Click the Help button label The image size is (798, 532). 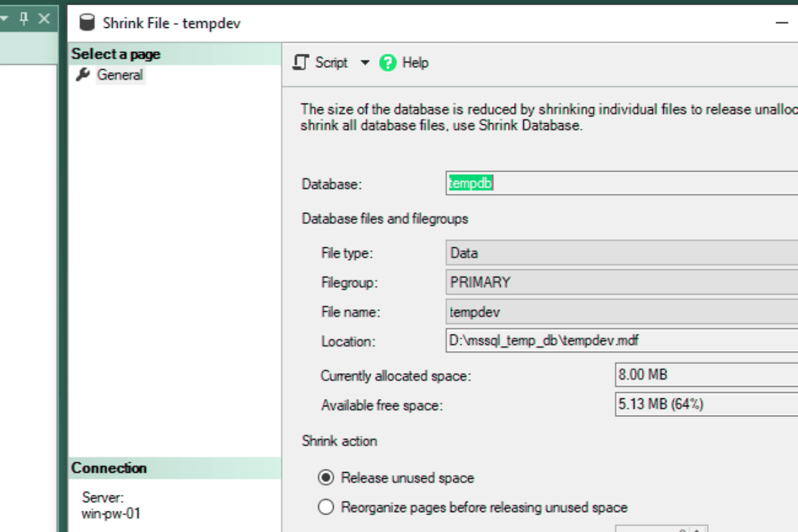click(x=415, y=63)
